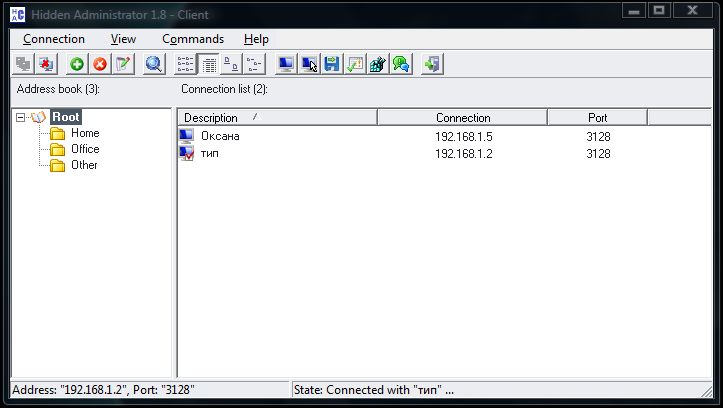The height and width of the screenshot is (408, 723).
Task: Select the Office folder
Action: [85, 149]
